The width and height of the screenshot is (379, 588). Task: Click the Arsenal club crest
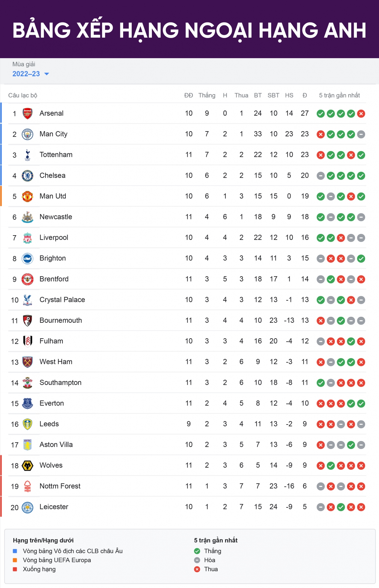tap(27, 113)
